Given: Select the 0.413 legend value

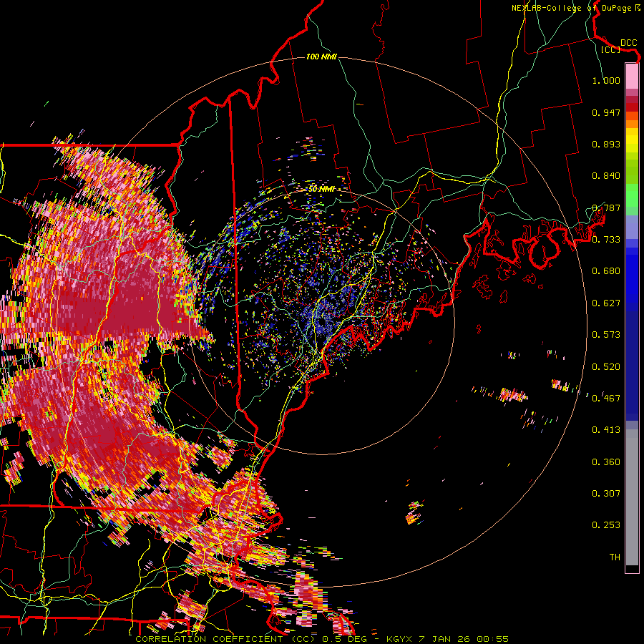Looking at the screenshot, I should [x=606, y=430].
